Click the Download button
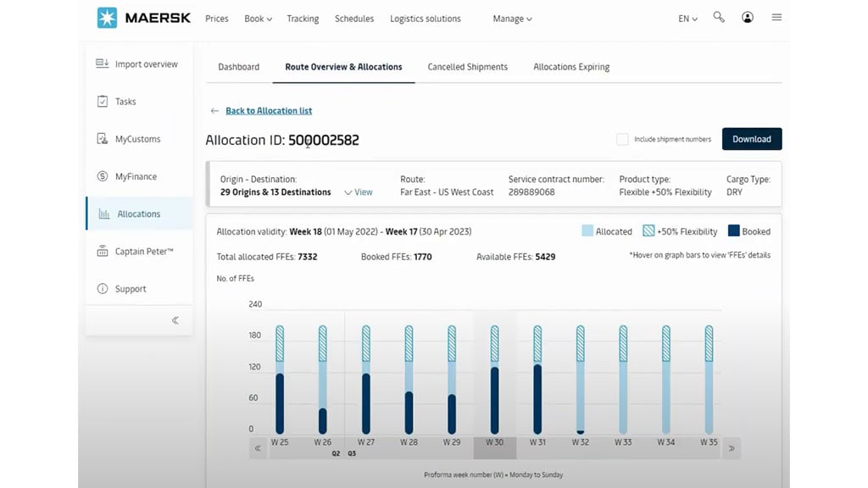Viewport: 868px width, 488px height. click(x=751, y=139)
